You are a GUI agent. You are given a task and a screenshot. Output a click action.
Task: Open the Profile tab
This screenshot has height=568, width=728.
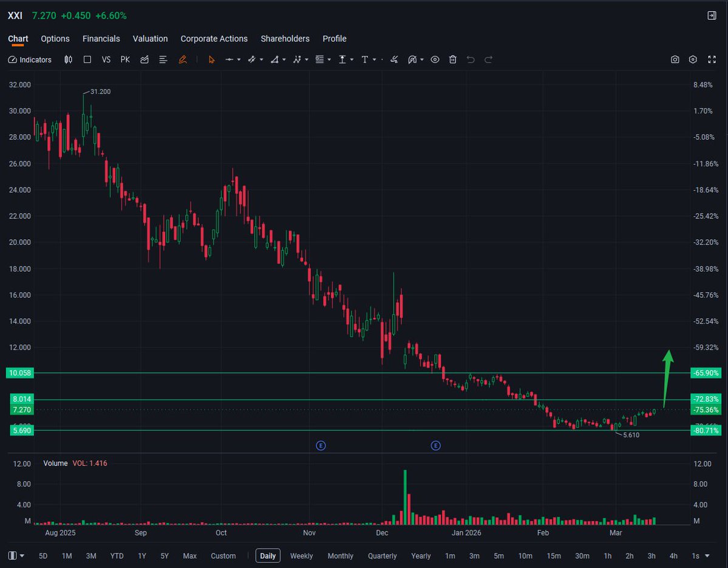tap(335, 38)
